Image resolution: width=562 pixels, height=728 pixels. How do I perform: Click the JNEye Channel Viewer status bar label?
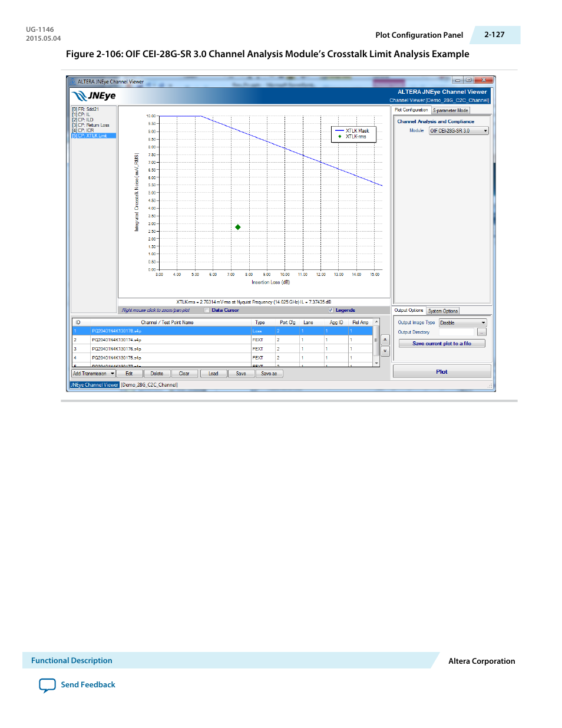coord(94,385)
